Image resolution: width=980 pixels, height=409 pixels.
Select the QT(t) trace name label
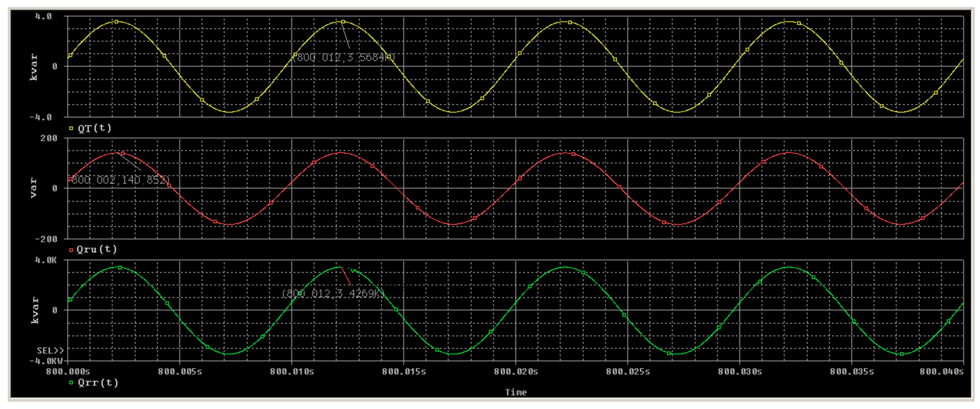95,128
